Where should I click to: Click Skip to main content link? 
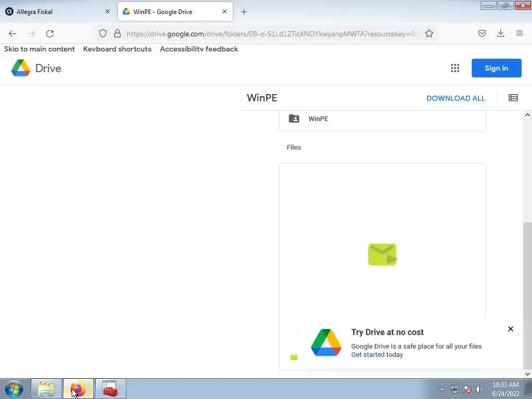tap(39, 49)
